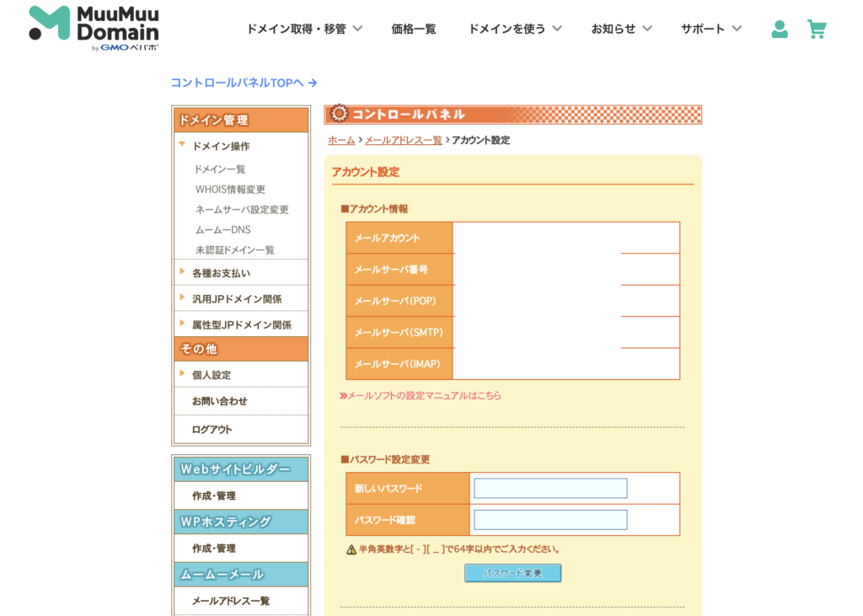Click the control panel gear icon
863x616 pixels.
(x=339, y=114)
